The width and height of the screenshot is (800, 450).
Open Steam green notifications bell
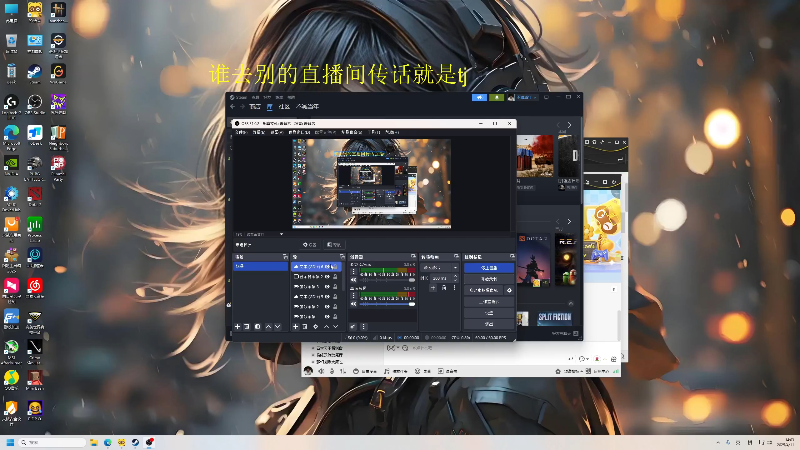(496, 97)
